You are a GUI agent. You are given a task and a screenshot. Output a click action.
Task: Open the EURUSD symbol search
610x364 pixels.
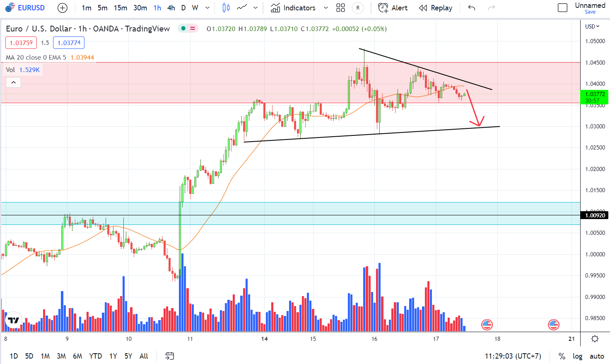tap(25, 7)
